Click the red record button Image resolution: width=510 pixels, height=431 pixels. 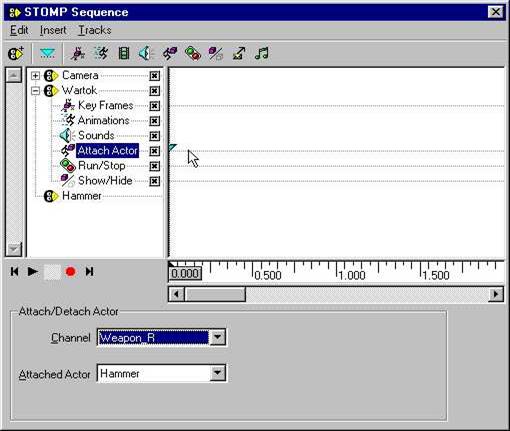[70, 272]
